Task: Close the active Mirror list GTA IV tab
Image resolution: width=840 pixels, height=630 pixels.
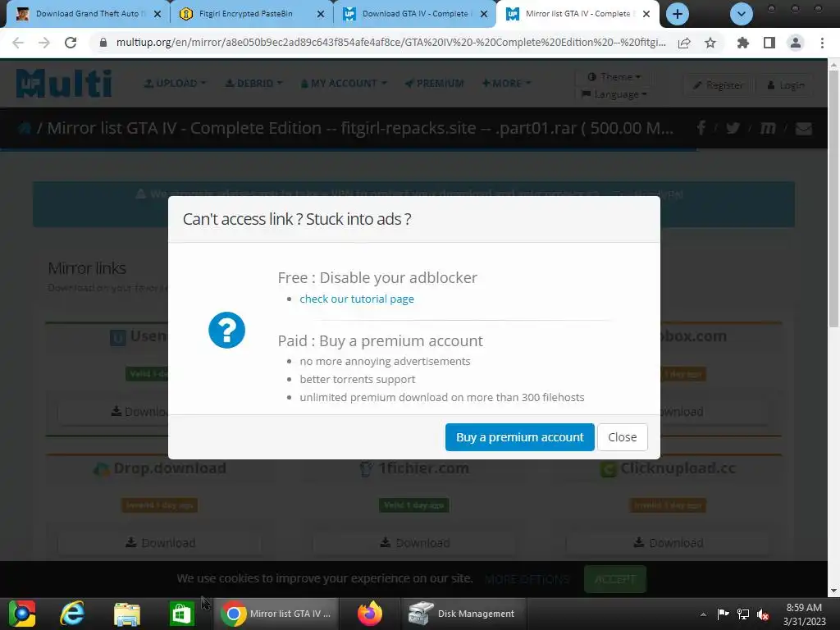Action: (646, 14)
